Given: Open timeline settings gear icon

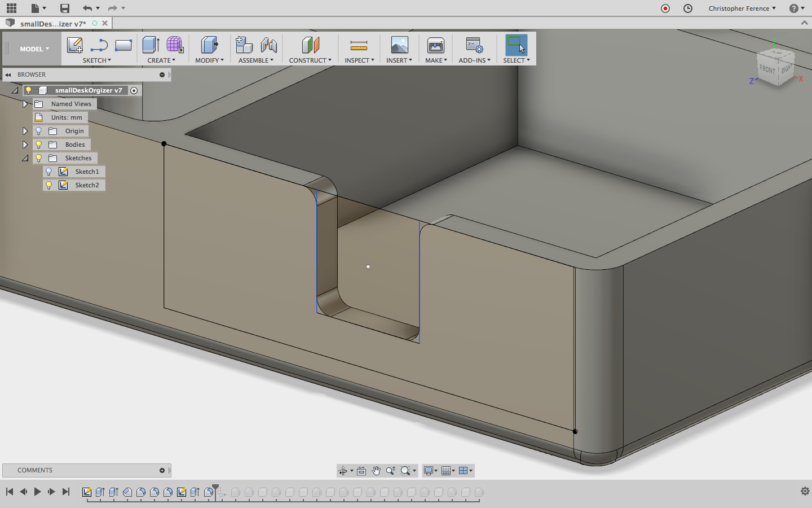Looking at the screenshot, I should point(805,491).
